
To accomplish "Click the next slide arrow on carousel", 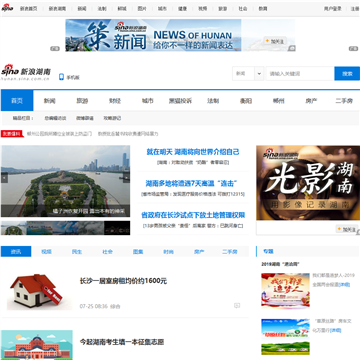I will coord(126,178).
